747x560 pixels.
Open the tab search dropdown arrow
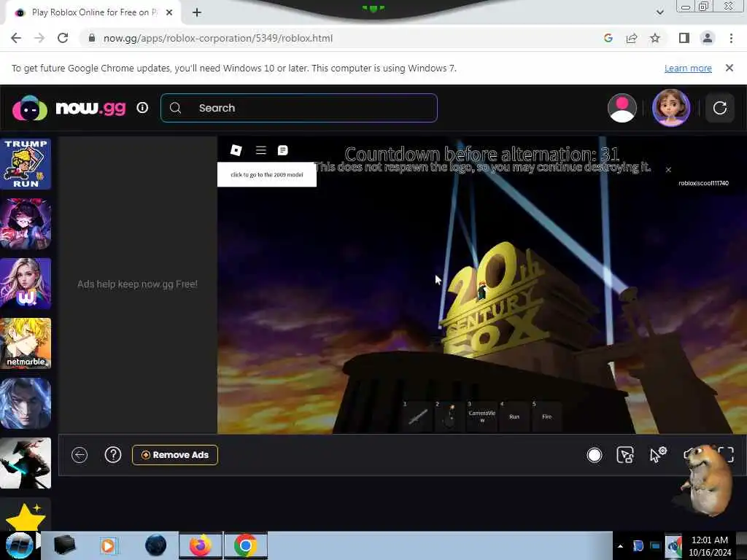pyautogui.click(x=659, y=12)
